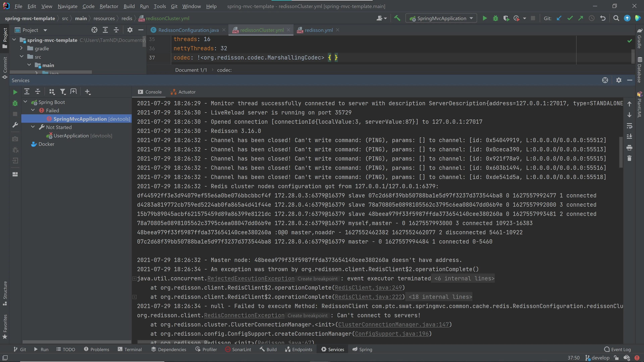Collapse the Failed group
The width and height of the screenshot is (644, 362).
coord(33,110)
